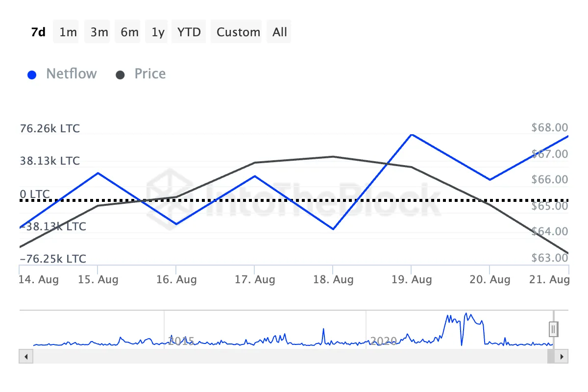Set chart range to 6m
588x392 pixels.
pos(129,32)
